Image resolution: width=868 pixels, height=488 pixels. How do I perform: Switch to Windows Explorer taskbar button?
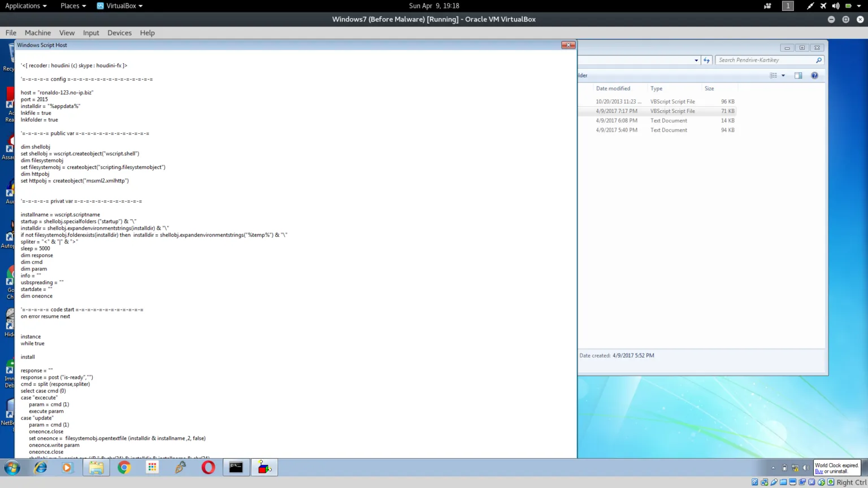click(96, 468)
